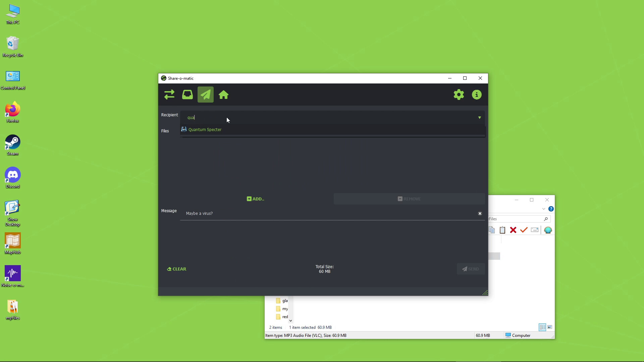
Task: Click CLEAR to reset the share form
Action: (176, 268)
